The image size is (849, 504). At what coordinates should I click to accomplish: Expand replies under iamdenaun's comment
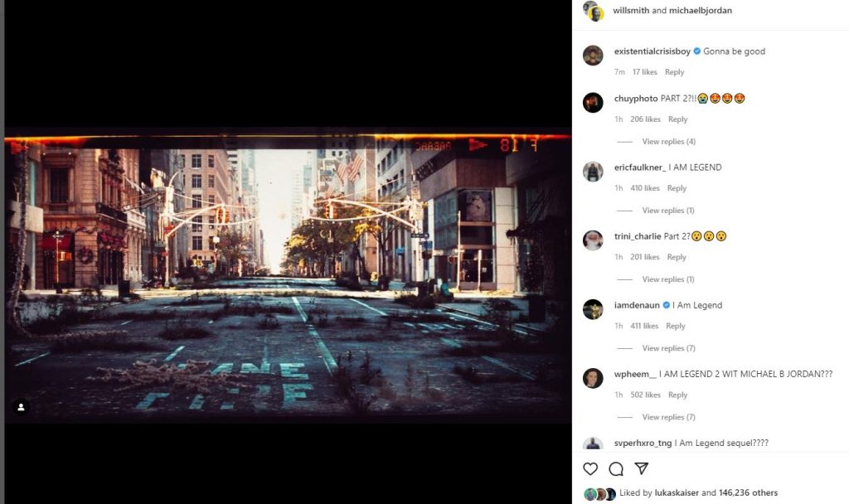click(x=669, y=348)
